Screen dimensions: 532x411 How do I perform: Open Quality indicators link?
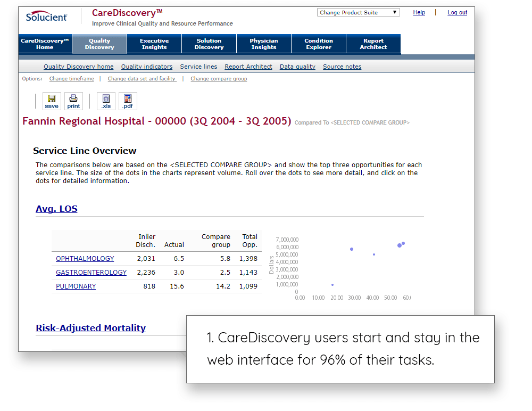pos(147,67)
